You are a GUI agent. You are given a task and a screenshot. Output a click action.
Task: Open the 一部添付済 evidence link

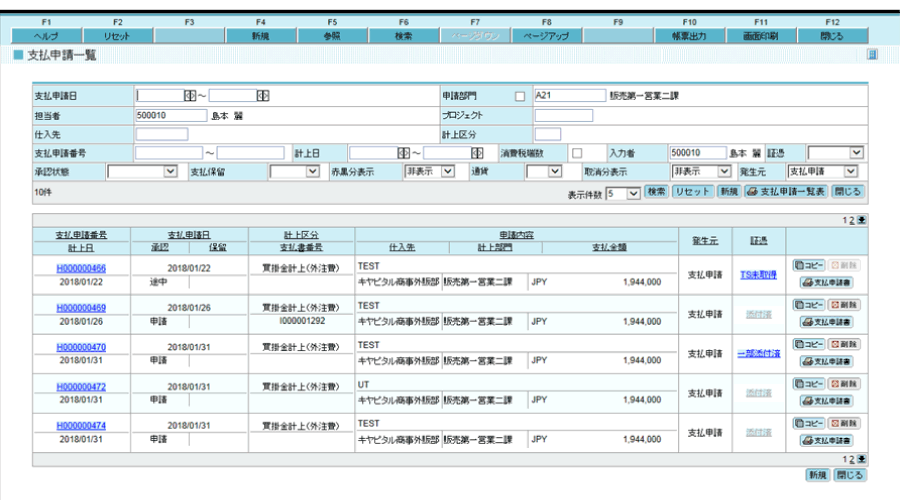758,354
